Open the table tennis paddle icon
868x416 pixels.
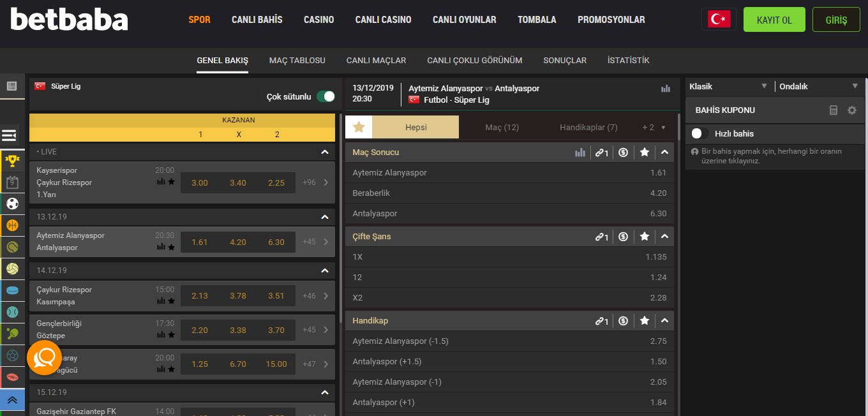[x=12, y=334]
